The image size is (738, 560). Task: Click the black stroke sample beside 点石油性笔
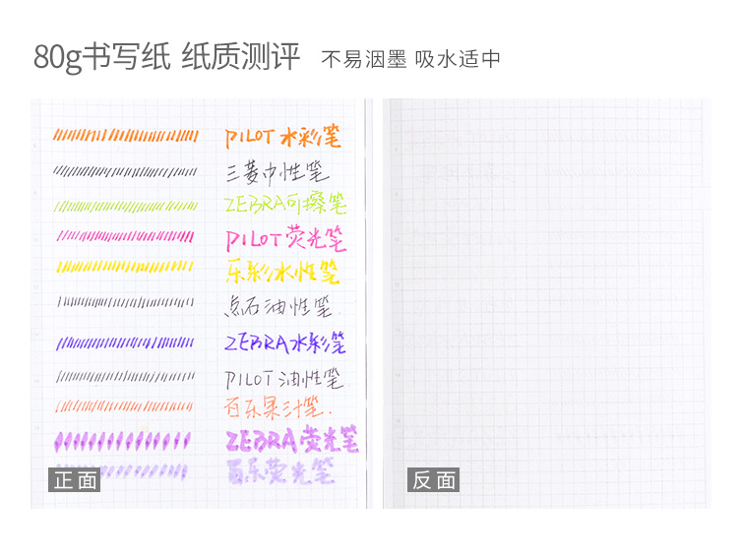(x=126, y=301)
